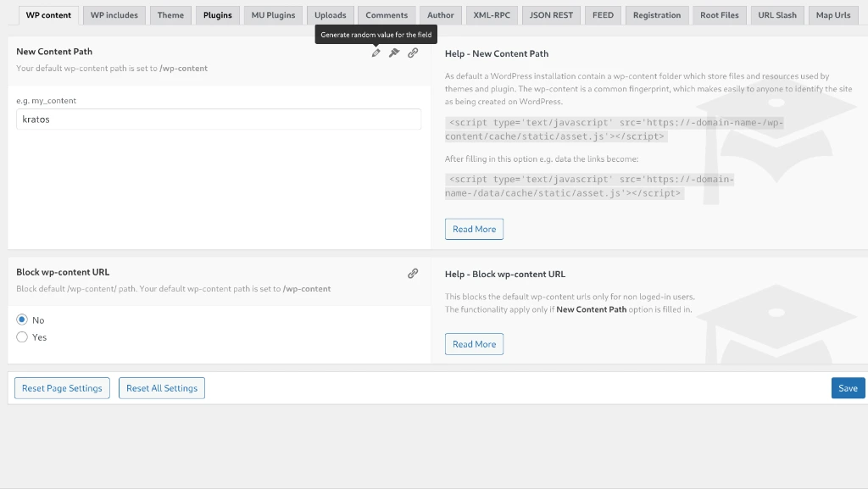Open the JSON REST tab
This screenshot has height=489, width=868.
click(551, 15)
